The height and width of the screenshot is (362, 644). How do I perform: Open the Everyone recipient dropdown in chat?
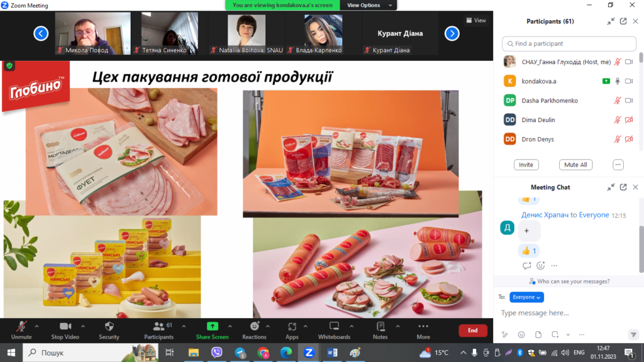coord(526,297)
